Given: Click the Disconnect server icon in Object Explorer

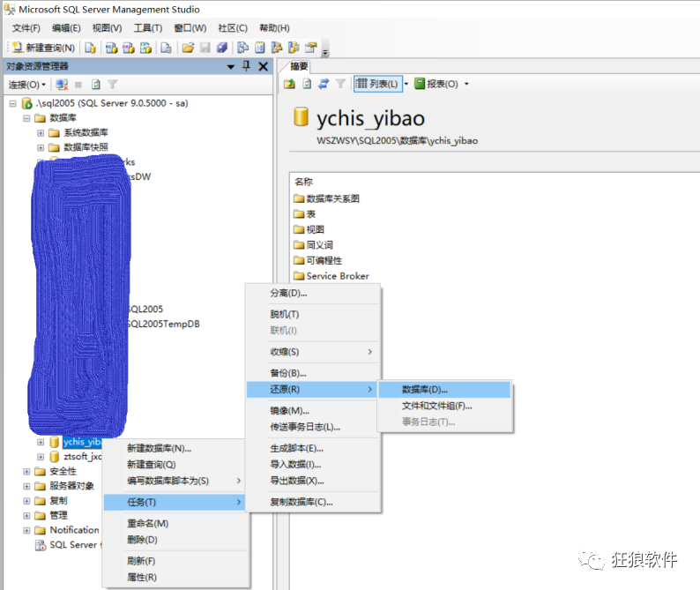Looking at the screenshot, I should click(x=62, y=85).
